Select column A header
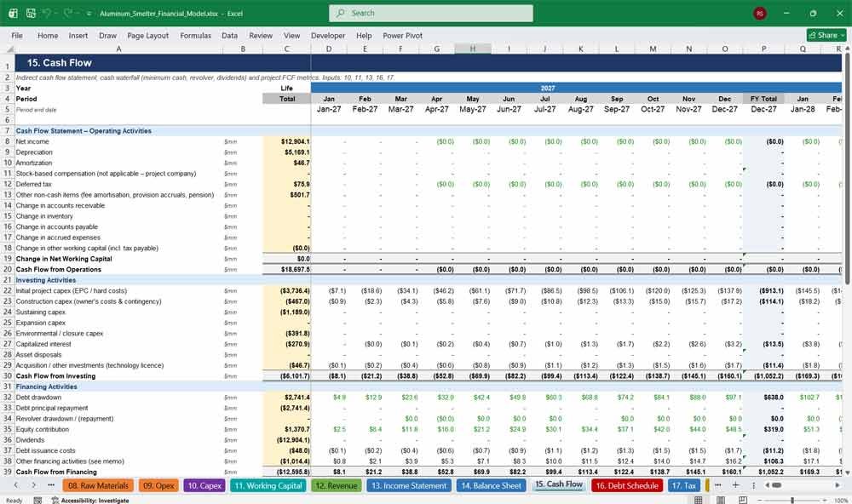The width and height of the screenshot is (852, 504). [x=118, y=49]
